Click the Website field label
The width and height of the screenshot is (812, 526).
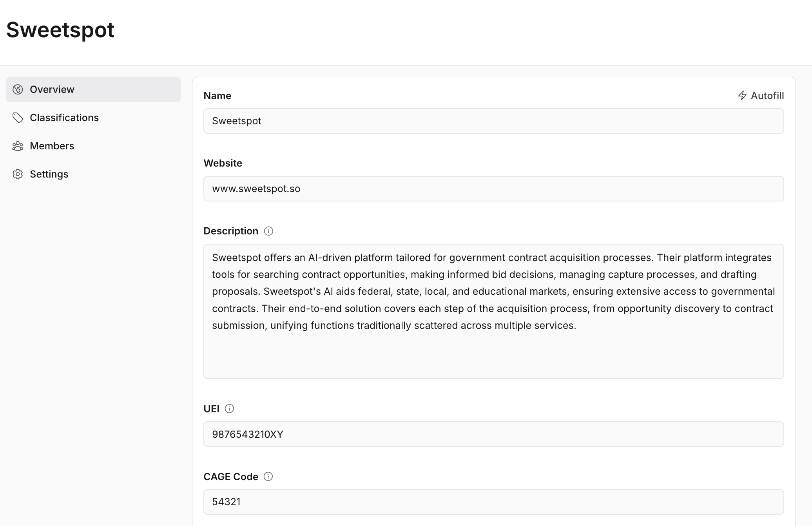tap(223, 163)
